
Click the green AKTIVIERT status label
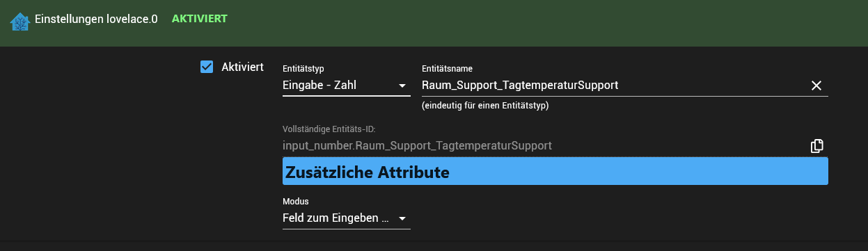(x=200, y=19)
